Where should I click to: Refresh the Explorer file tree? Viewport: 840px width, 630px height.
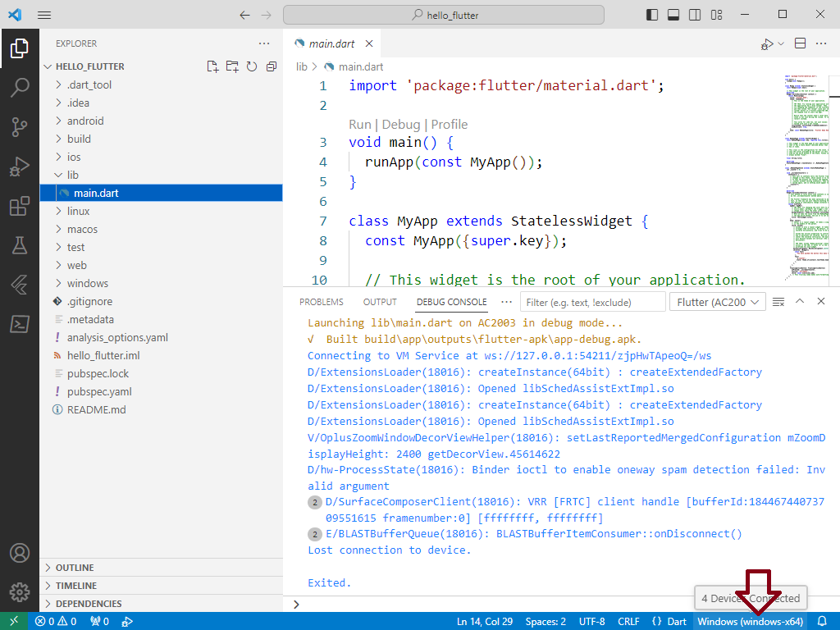[x=252, y=66]
